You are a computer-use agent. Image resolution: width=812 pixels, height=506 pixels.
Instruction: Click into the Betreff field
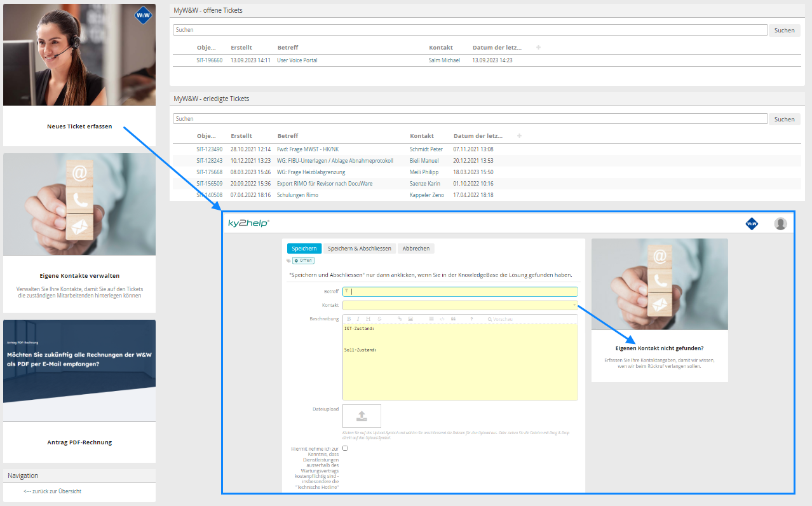(x=460, y=292)
